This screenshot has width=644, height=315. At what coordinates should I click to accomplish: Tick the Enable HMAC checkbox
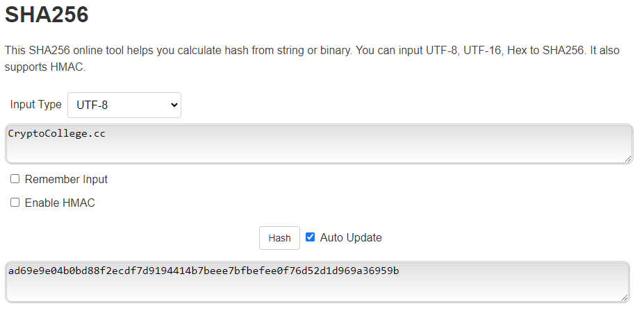coord(15,203)
